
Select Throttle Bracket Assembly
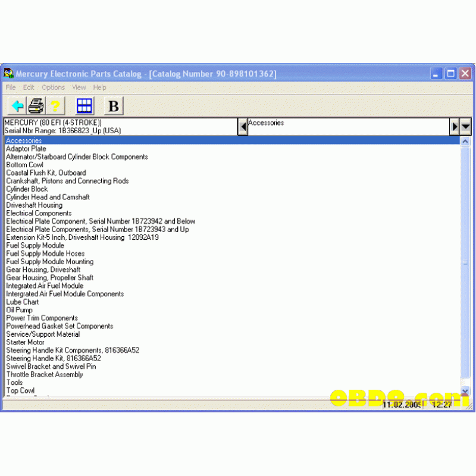45,374
